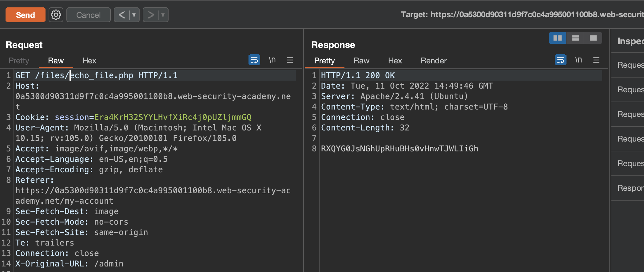Toggle line wrap in Request pane
644x272 pixels.
[254, 60]
